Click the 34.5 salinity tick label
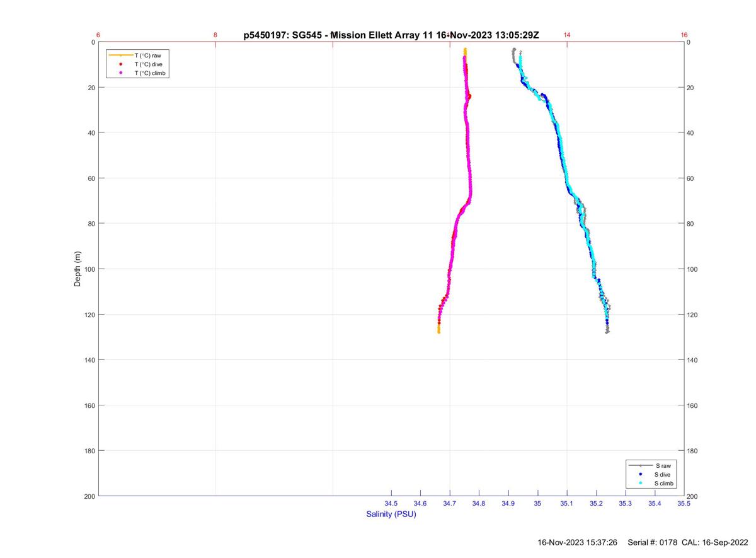 tap(391, 503)
